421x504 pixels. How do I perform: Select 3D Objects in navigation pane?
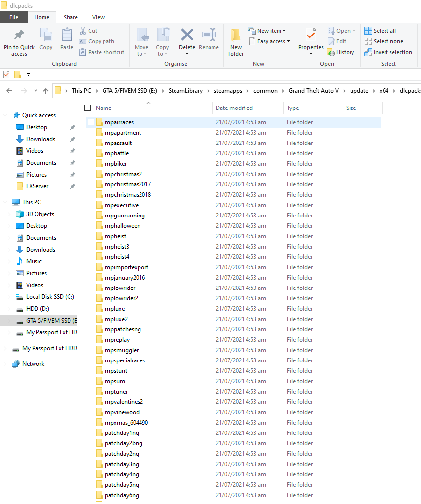click(x=40, y=214)
